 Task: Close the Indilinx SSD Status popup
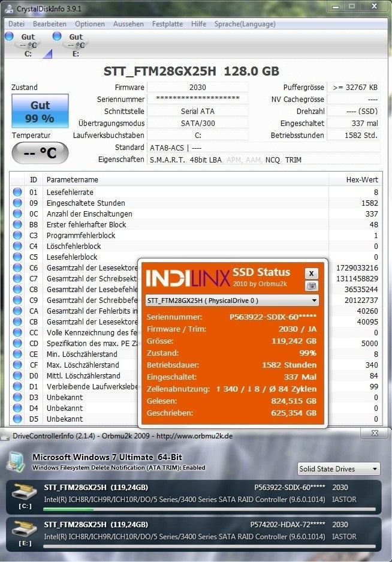pos(311,274)
